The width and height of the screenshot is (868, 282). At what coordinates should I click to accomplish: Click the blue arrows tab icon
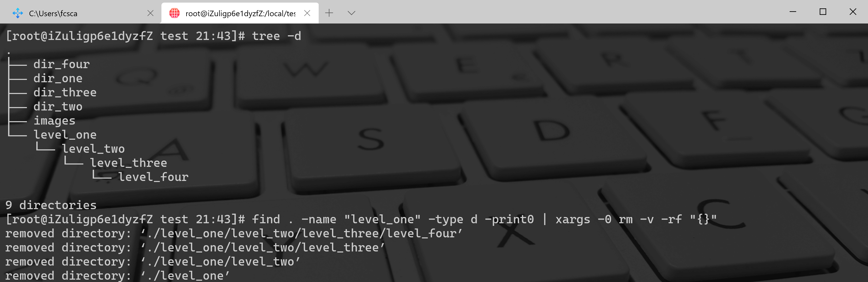tap(18, 13)
